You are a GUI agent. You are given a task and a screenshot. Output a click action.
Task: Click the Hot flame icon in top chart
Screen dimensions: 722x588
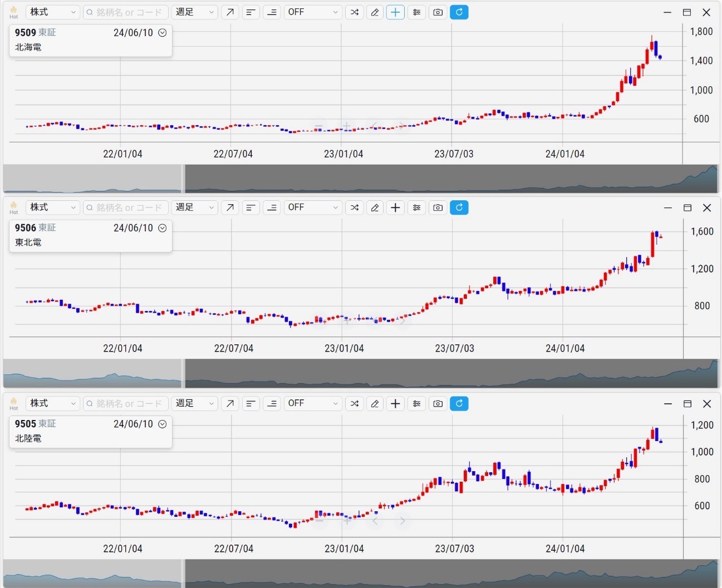[x=13, y=11]
